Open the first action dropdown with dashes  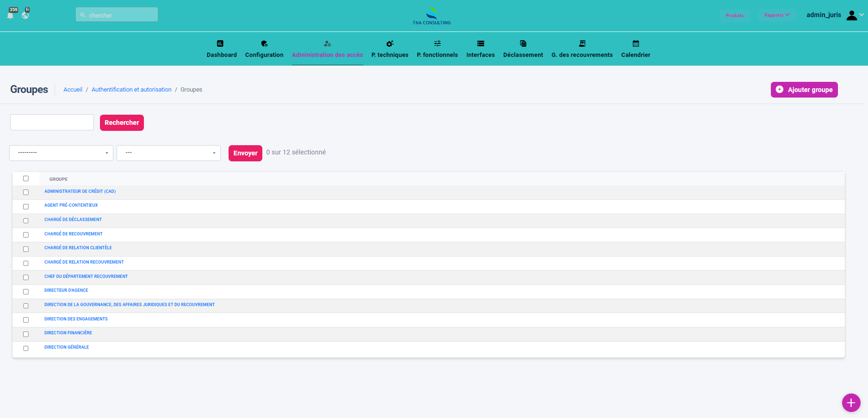click(61, 153)
